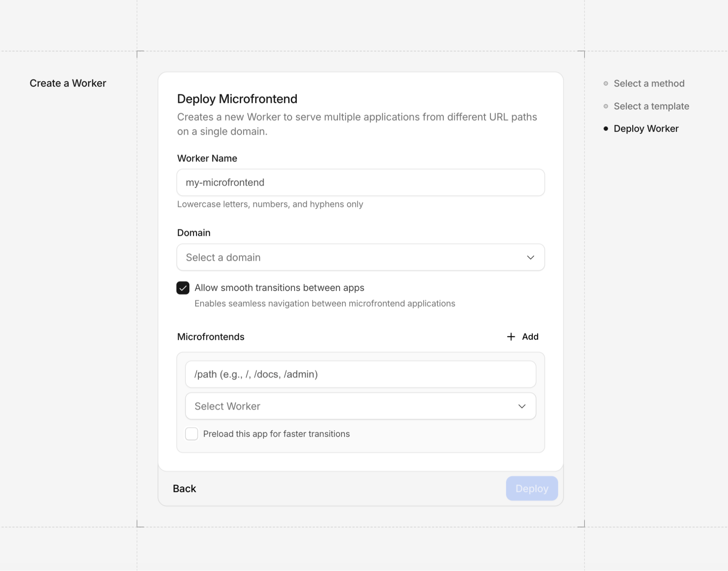Enable Preload this app for faster transitions

click(x=192, y=434)
